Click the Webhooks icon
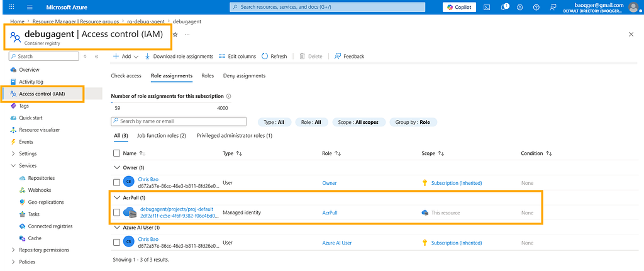This screenshot has height=271, width=644. click(23, 190)
